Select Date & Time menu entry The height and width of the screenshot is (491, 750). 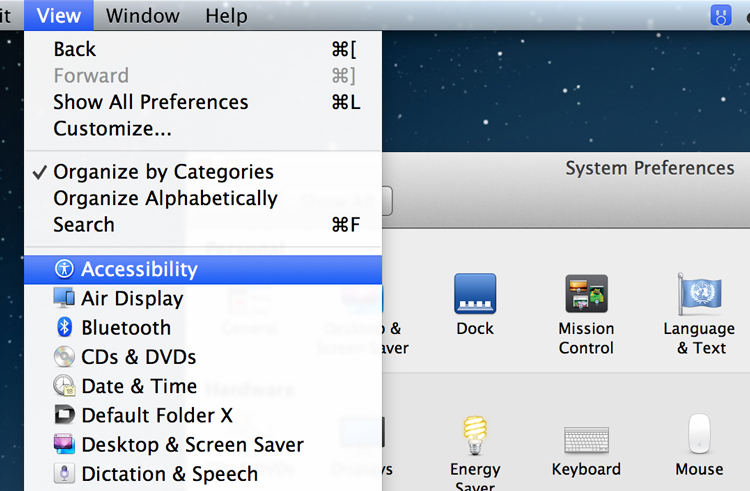203,386
